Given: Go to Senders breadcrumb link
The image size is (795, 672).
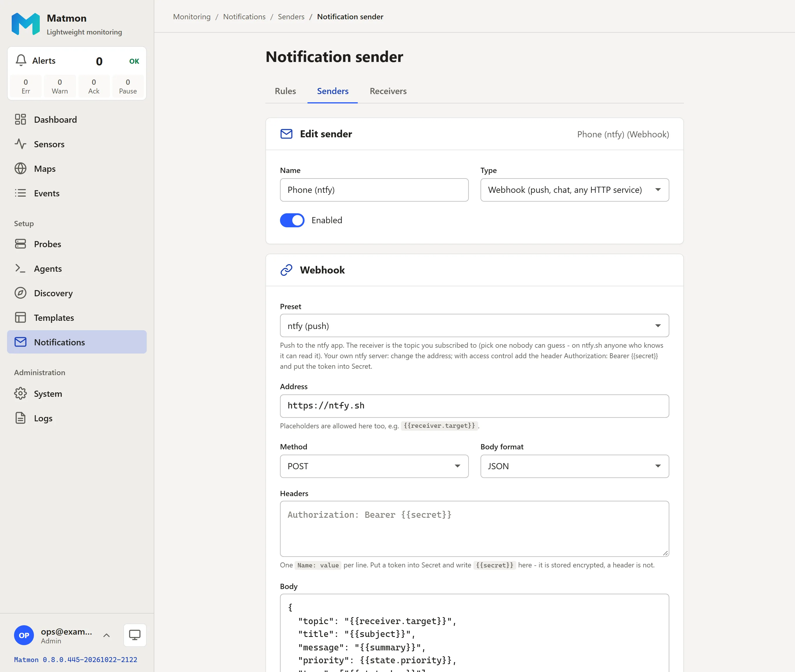Looking at the screenshot, I should (x=291, y=17).
